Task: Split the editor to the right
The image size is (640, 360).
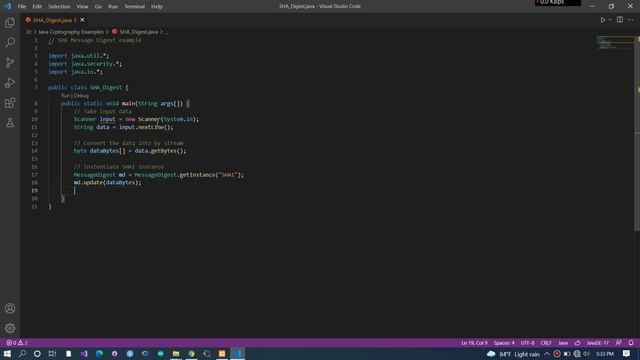Action: 620,20
